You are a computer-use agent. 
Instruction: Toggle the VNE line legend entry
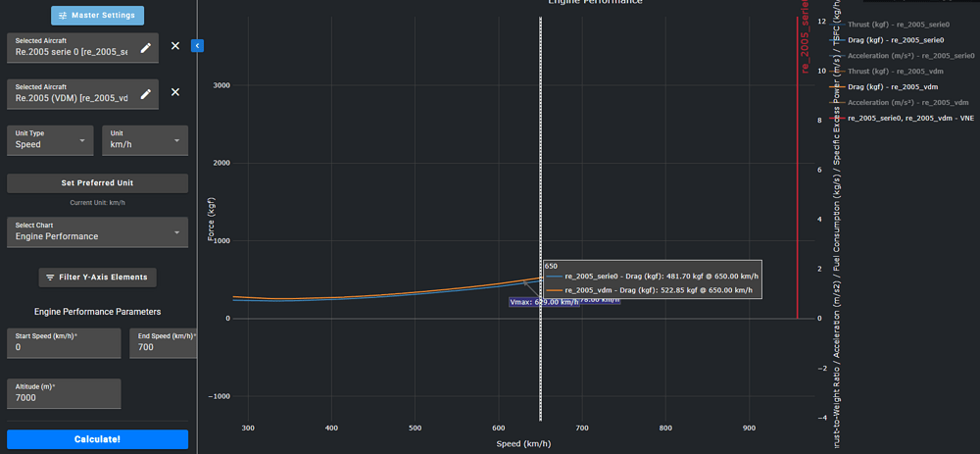click(x=909, y=118)
